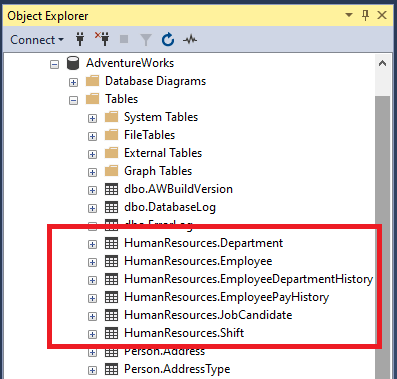Expand the HumanResources.EmployeePayHistory node
The width and height of the screenshot is (397, 379).
pyautogui.click(x=92, y=298)
